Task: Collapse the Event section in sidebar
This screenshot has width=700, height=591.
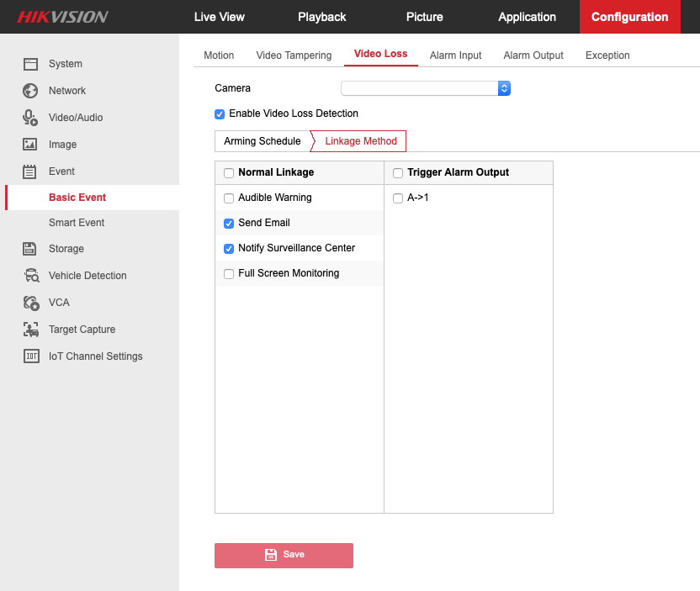Action: click(x=61, y=171)
